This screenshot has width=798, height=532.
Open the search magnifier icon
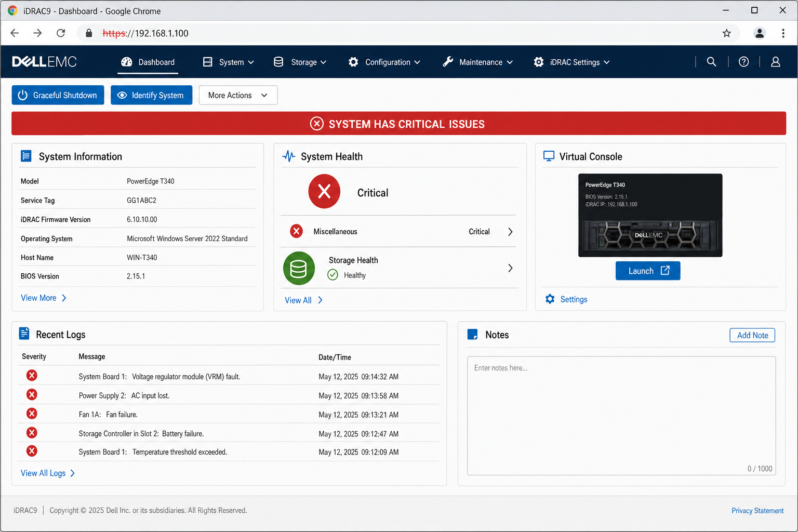[x=711, y=62]
